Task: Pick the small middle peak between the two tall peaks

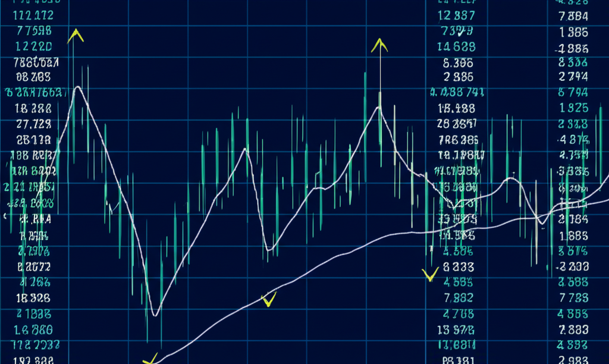Action: pyautogui.click(x=244, y=149)
